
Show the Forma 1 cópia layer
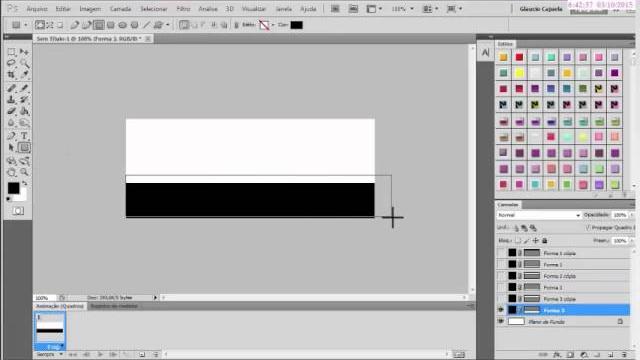click(501, 253)
